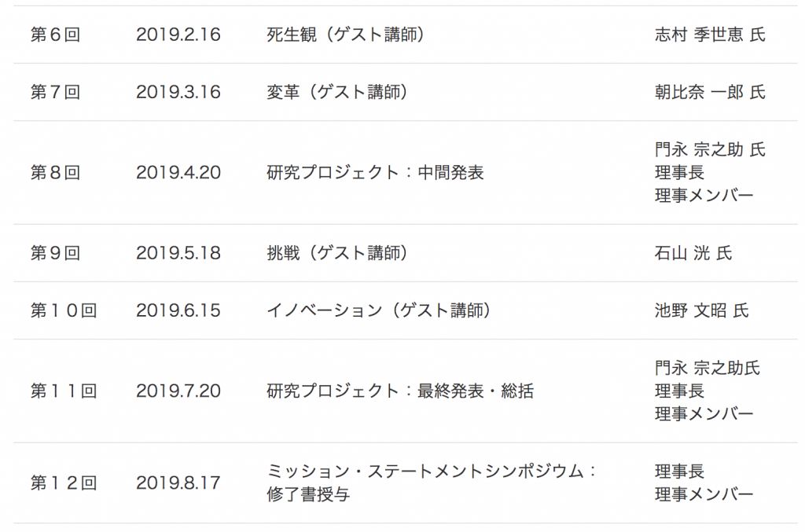This screenshot has height=532, width=805.
Task: Click the イノベーション（ゲスト講師） topic
Action: point(379,310)
